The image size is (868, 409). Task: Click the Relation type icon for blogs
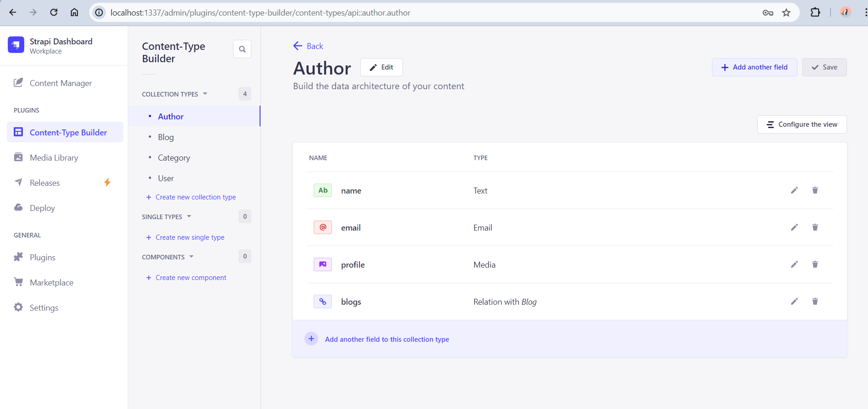323,301
